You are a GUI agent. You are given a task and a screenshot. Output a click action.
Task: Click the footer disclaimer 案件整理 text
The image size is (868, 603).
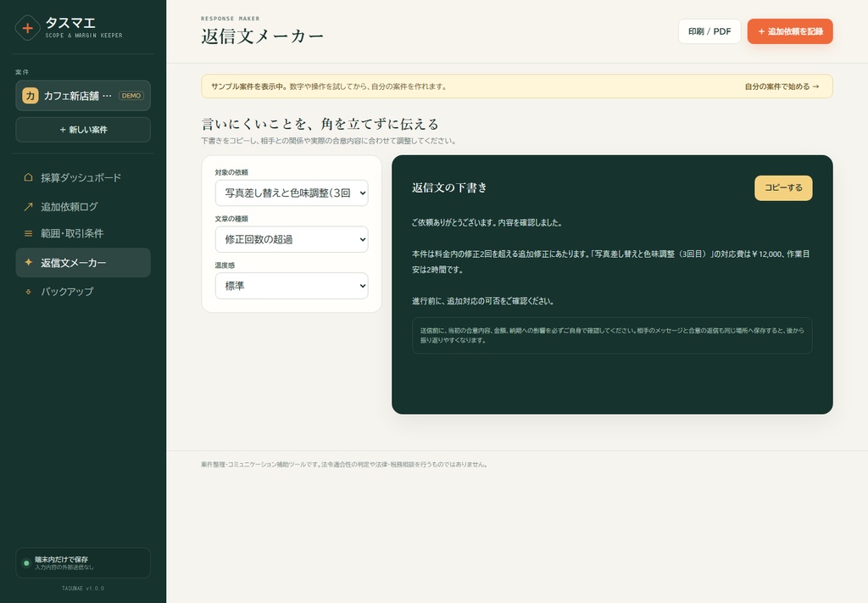pyautogui.click(x=344, y=465)
